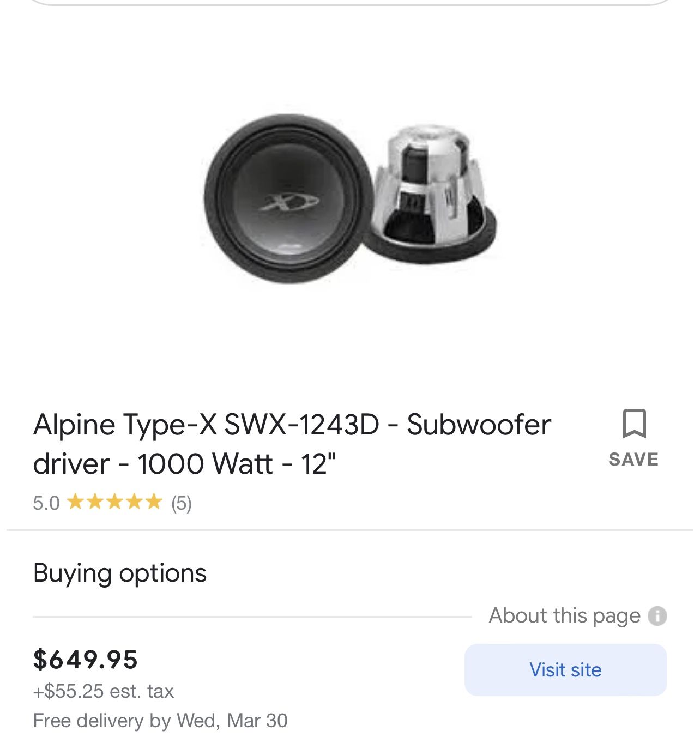
Task: Tap the SAVE label under the bookmark
Action: [x=633, y=460]
